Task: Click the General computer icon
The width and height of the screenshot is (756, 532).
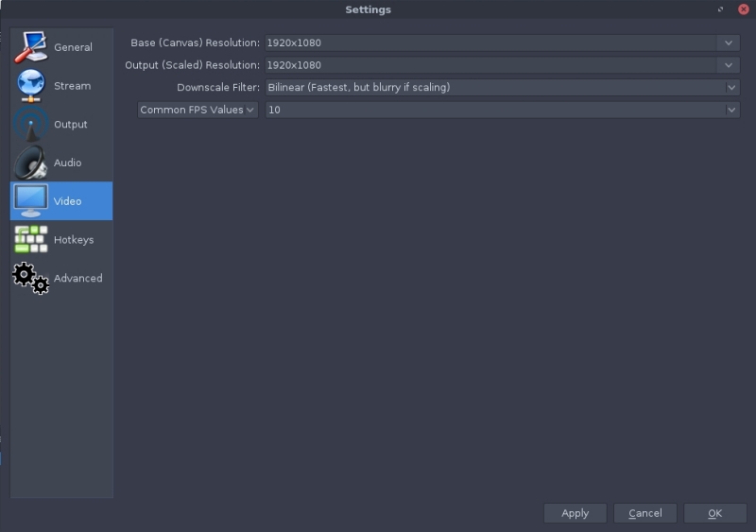Action: (x=30, y=47)
